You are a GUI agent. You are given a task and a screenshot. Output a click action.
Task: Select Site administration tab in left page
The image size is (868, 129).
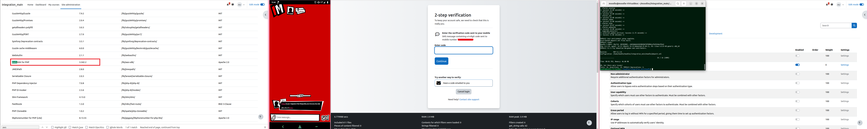71,5
